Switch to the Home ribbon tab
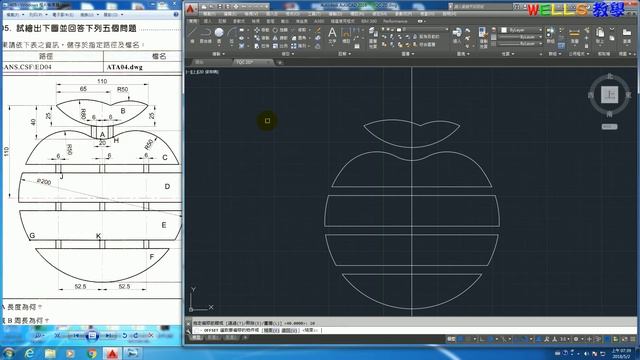Image resolution: width=640 pixels, height=360 pixels. tap(193, 21)
